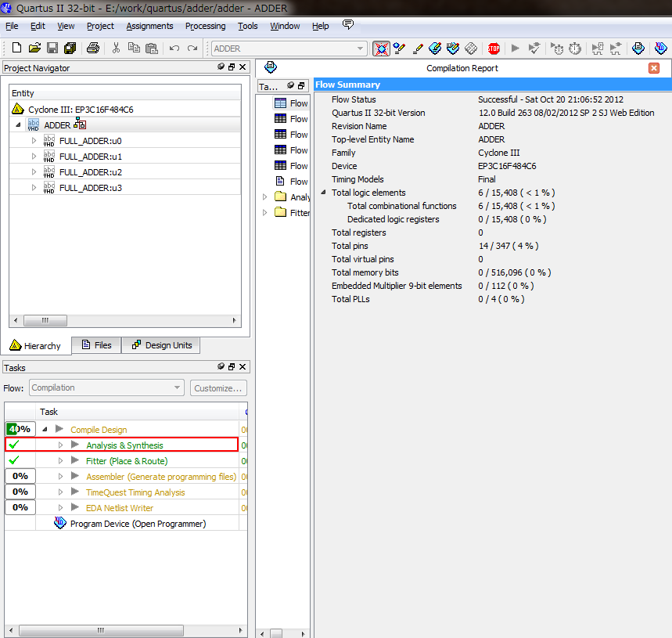
Task: Click the Copy toolbar icon
Action: click(134, 48)
